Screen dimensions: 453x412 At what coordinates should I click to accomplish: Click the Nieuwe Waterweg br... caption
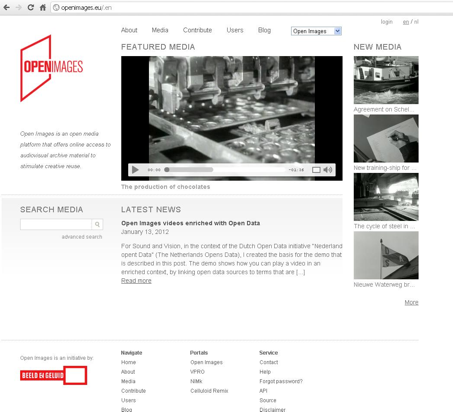point(384,285)
